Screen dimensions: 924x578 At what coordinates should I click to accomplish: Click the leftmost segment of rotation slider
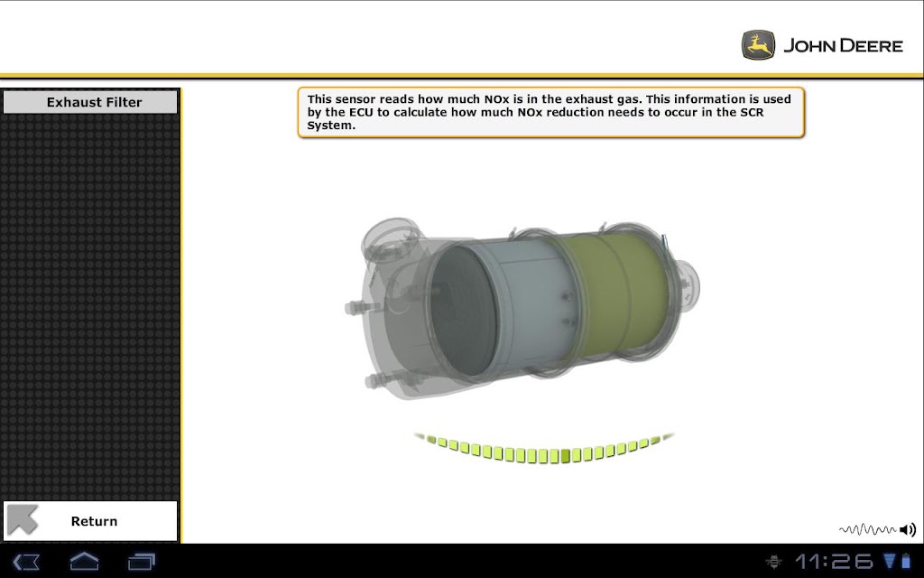(x=420, y=436)
